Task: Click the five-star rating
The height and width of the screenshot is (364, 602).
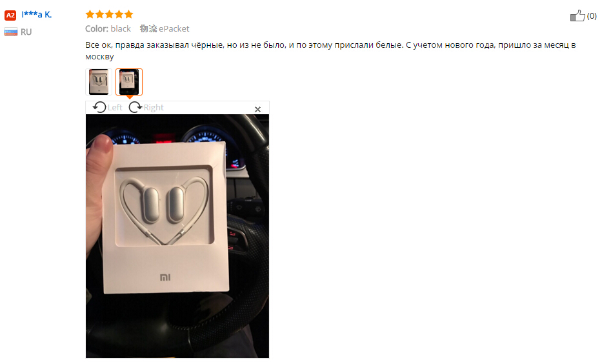Action: click(109, 15)
